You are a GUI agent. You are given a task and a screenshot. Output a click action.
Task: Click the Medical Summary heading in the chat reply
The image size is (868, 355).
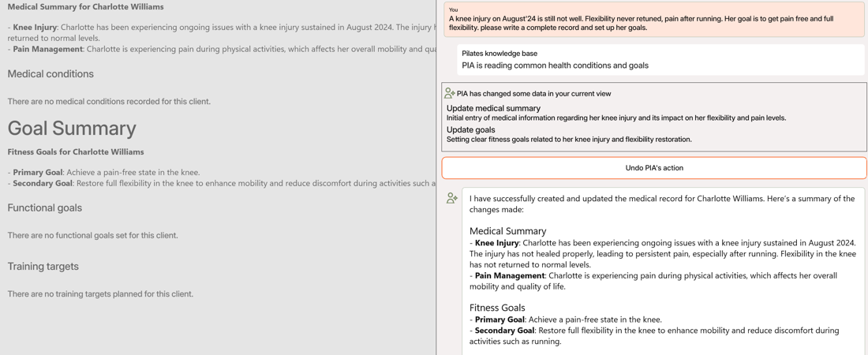click(507, 231)
